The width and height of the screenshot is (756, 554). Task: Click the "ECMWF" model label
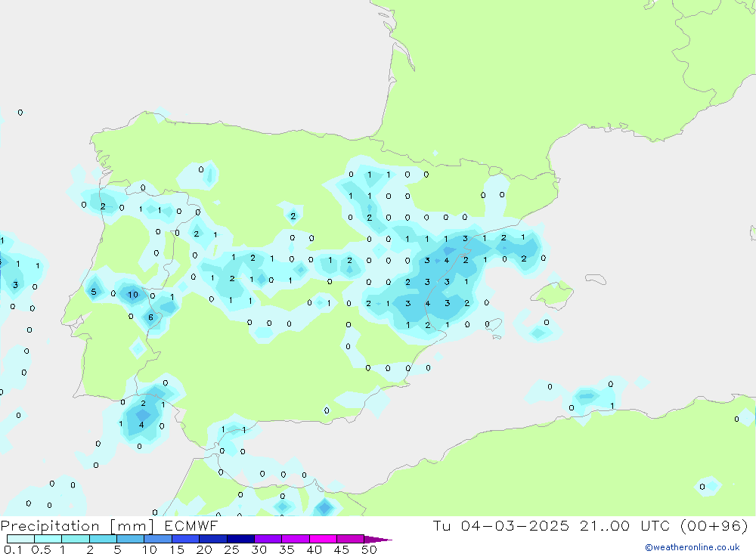[x=191, y=526]
